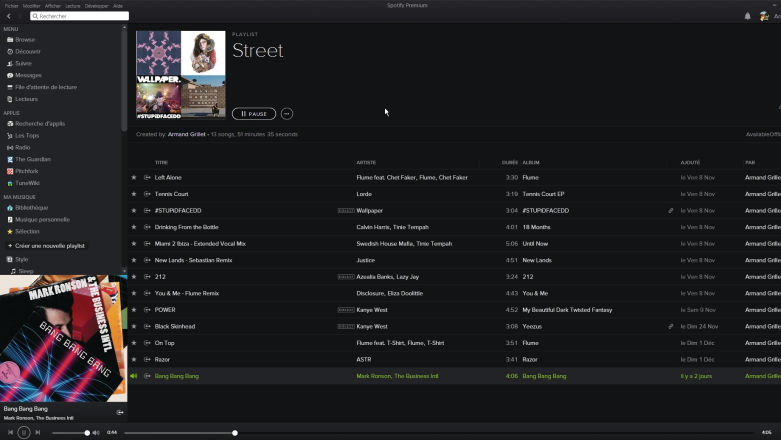This screenshot has width=781, height=440.
Task: Share the now playing song icon
Action: click(120, 412)
